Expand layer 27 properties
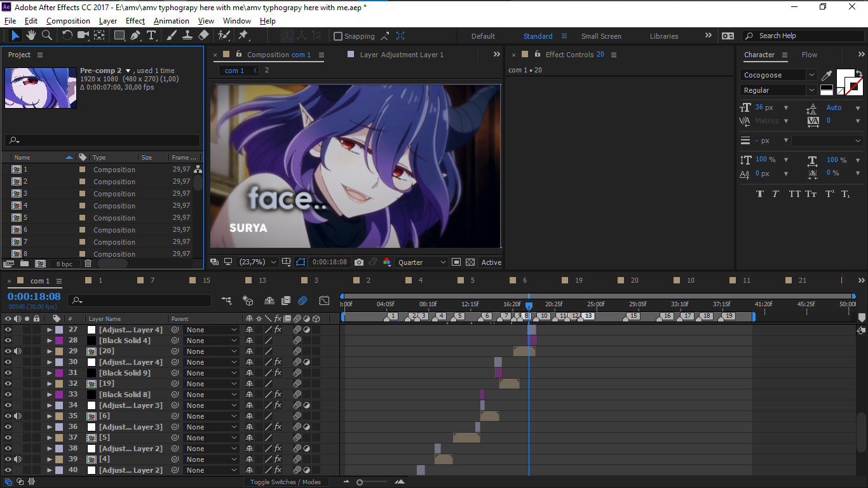 click(x=50, y=330)
